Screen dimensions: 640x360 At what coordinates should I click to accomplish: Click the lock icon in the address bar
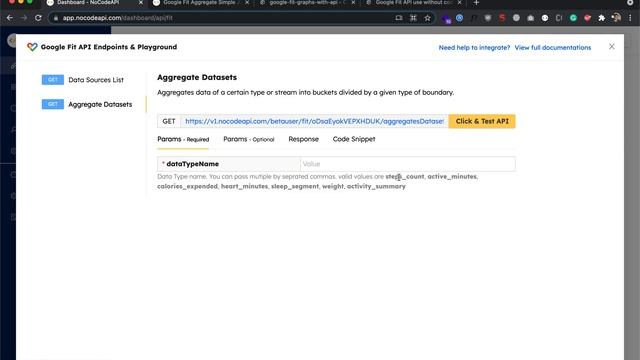click(56, 18)
